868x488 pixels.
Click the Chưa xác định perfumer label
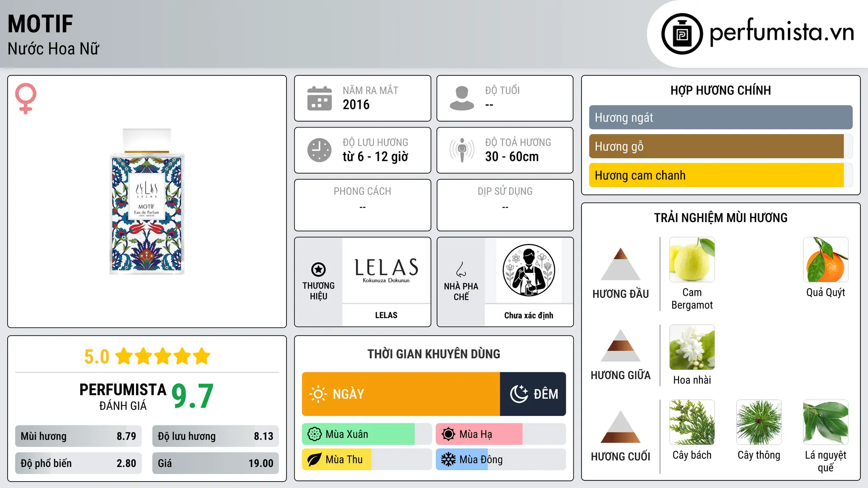529,315
